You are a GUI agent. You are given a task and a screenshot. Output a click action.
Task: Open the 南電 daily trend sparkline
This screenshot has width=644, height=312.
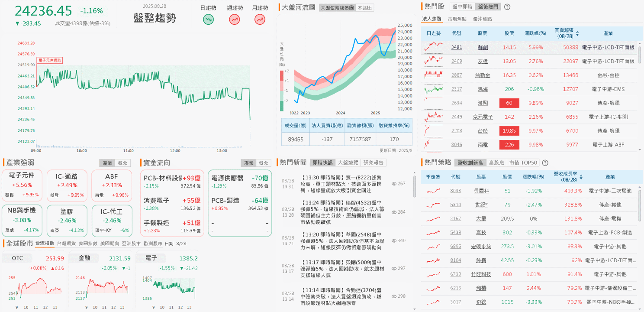(434, 144)
